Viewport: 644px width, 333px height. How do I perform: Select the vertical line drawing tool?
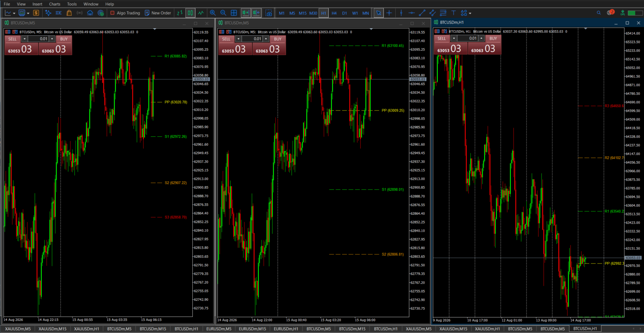(x=401, y=13)
